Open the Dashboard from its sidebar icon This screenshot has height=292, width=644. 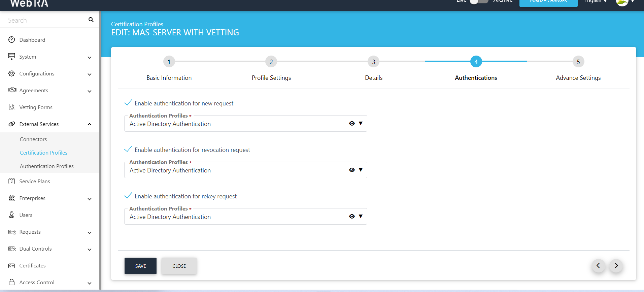(12, 40)
